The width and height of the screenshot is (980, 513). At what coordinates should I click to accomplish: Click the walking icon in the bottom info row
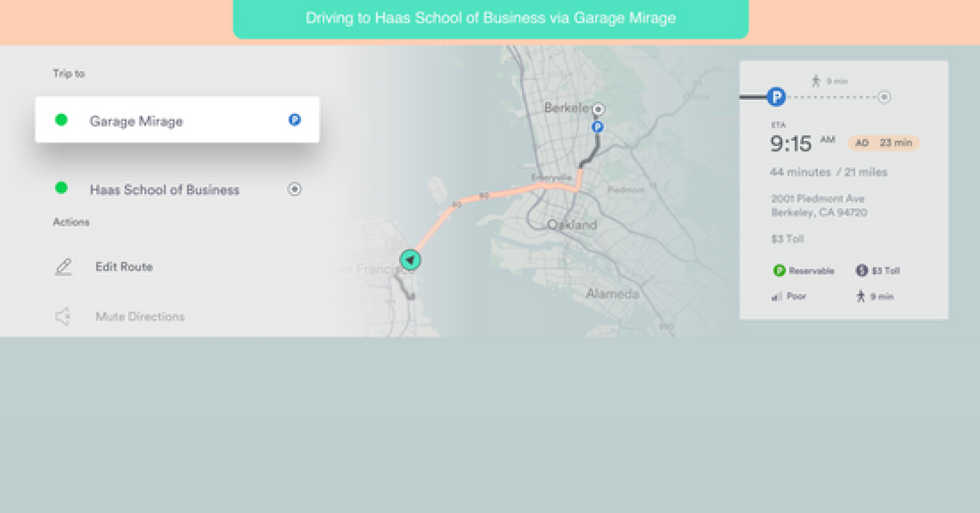pyautogui.click(x=861, y=296)
